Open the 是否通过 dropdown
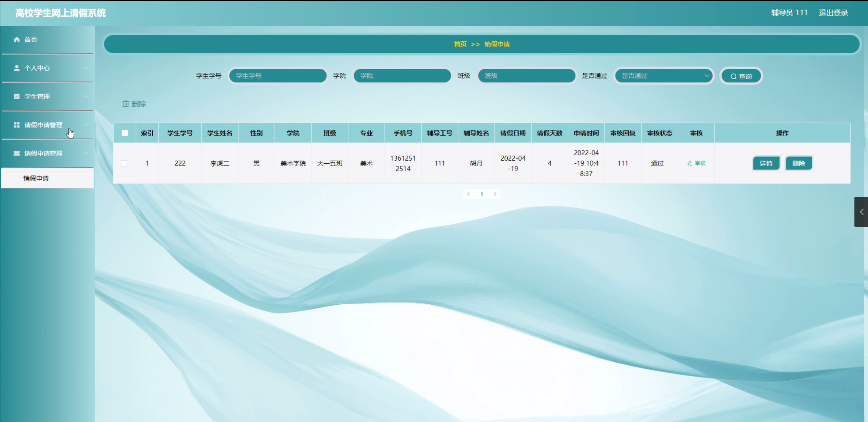This screenshot has width=868, height=422. coord(664,76)
